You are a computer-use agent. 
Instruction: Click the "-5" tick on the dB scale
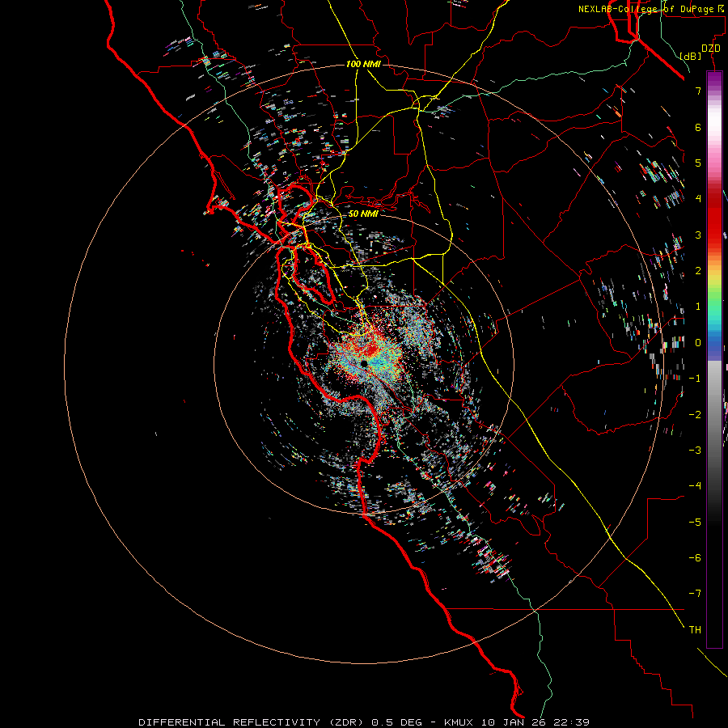tap(695, 523)
